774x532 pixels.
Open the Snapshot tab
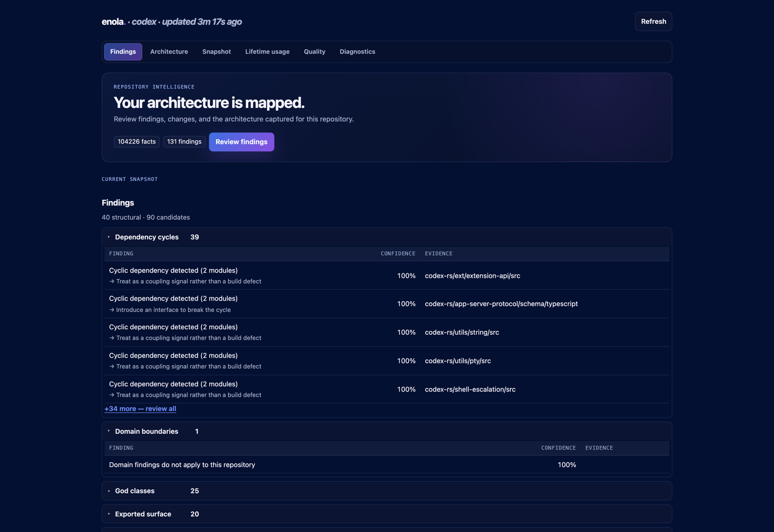216,52
